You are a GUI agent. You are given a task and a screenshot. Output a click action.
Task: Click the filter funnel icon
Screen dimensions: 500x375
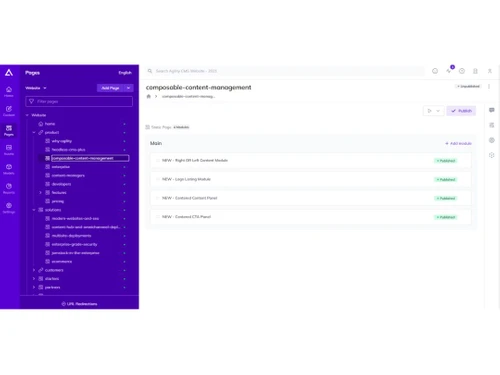(x=32, y=101)
